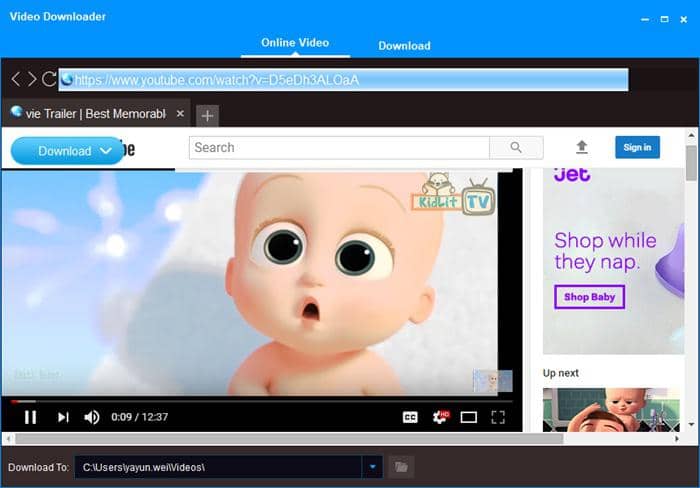Enter fullscreen video mode
Image resolution: width=700 pixels, height=488 pixels.
click(x=498, y=417)
